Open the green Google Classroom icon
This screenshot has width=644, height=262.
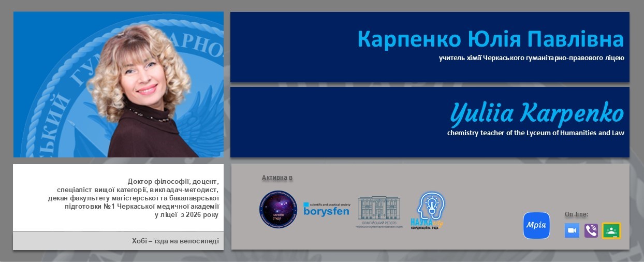pyautogui.click(x=611, y=230)
